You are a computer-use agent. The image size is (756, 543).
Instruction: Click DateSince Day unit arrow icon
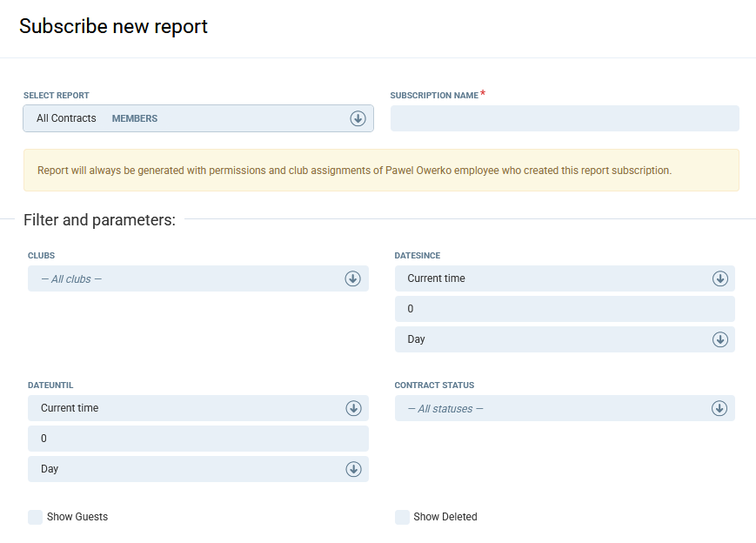coord(719,339)
